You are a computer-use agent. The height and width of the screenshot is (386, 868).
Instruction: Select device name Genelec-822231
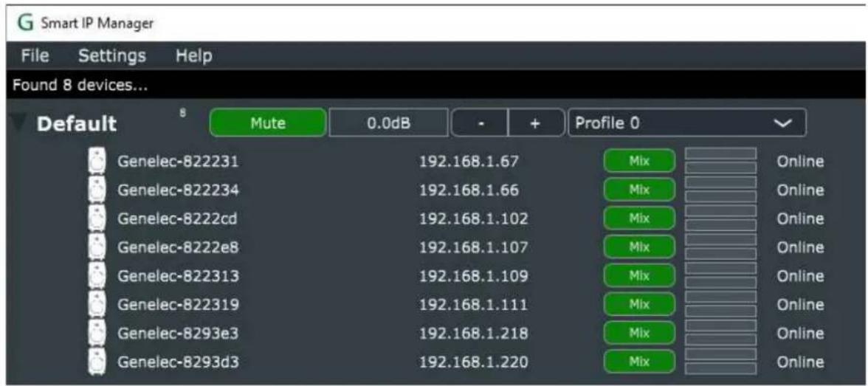click(x=179, y=162)
